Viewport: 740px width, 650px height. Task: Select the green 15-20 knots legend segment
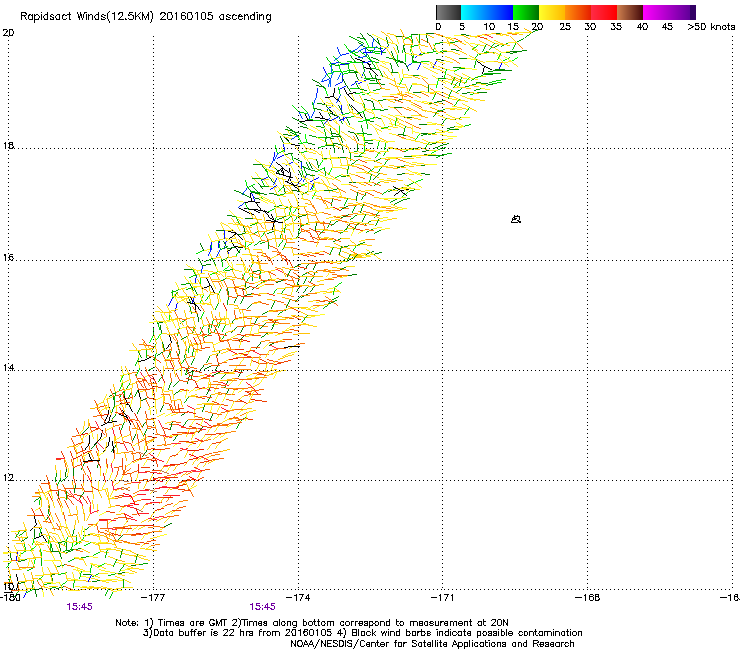pyautogui.click(x=526, y=12)
